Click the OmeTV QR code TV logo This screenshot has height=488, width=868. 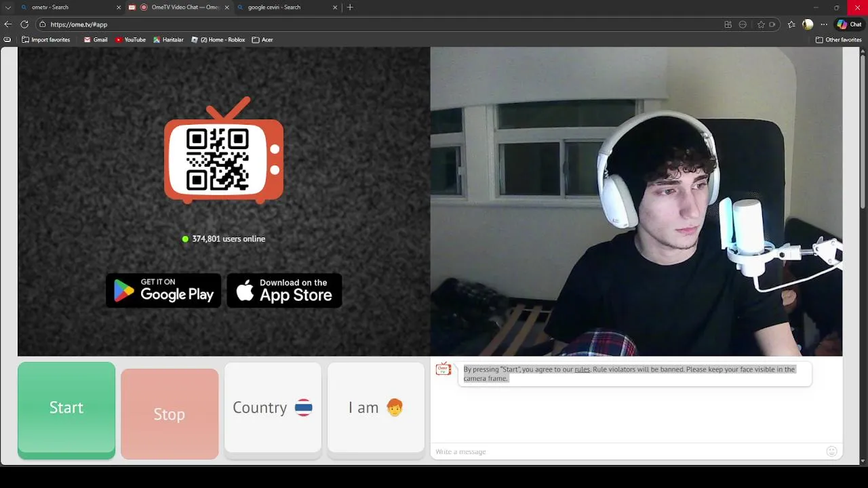(224, 150)
